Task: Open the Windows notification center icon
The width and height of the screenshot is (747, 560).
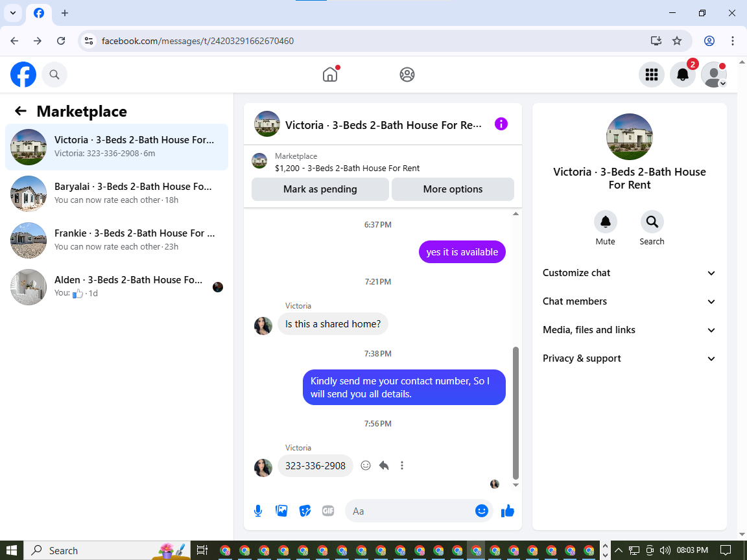Action: tap(726, 550)
